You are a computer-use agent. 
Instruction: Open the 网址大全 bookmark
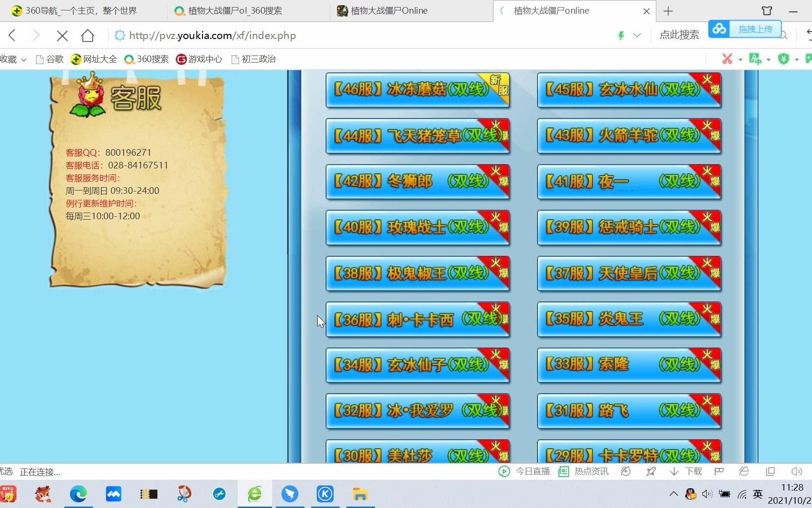(x=94, y=59)
